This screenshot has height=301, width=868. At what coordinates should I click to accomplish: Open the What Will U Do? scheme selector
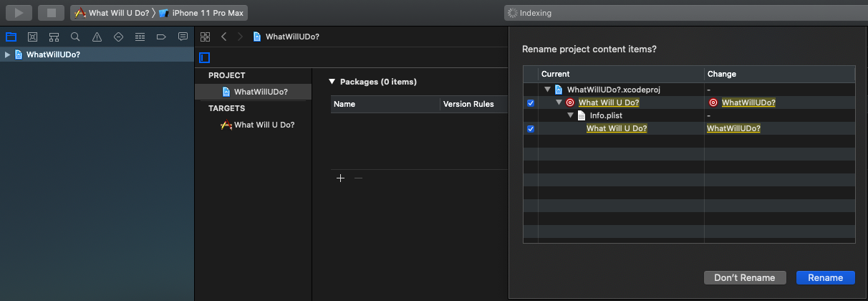[x=112, y=13]
